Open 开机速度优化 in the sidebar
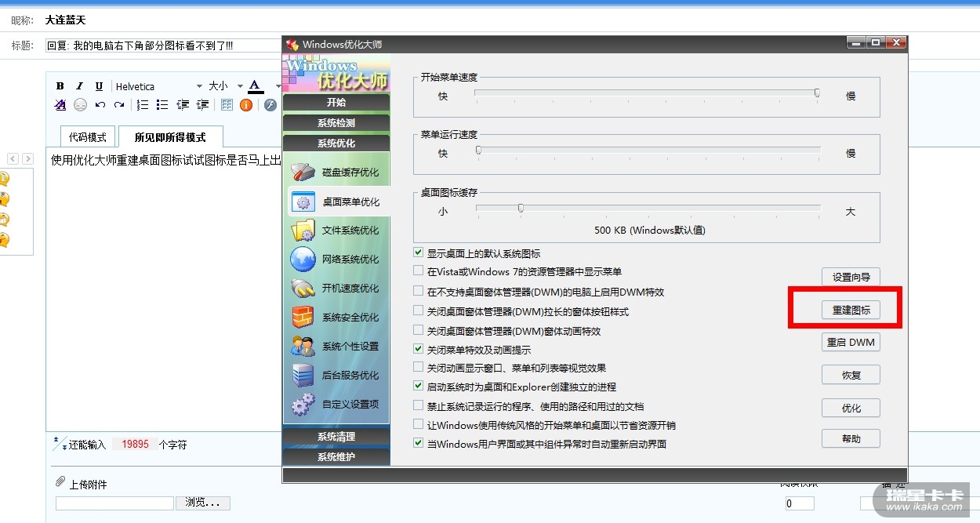Image resolution: width=980 pixels, height=523 pixels. 336,289
